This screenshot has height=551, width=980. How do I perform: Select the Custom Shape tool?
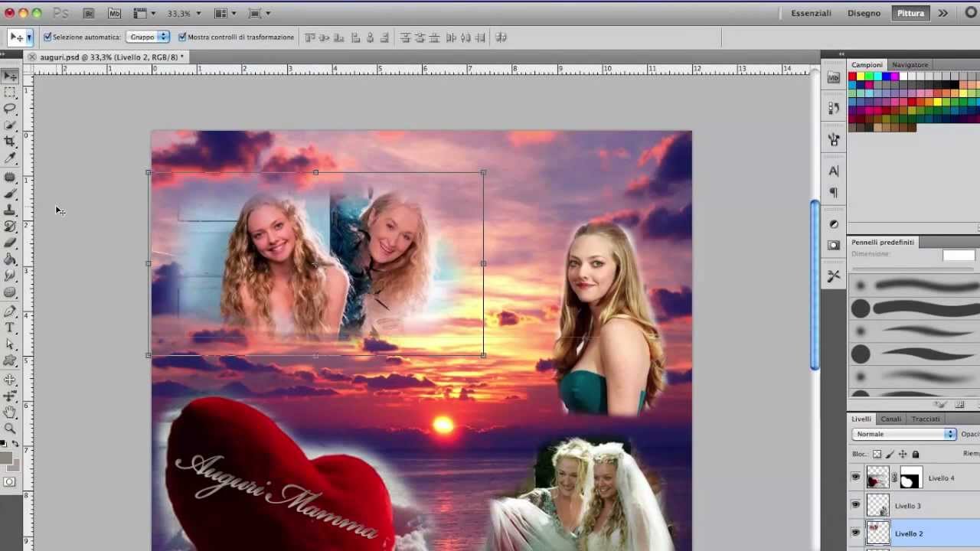(10, 360)
